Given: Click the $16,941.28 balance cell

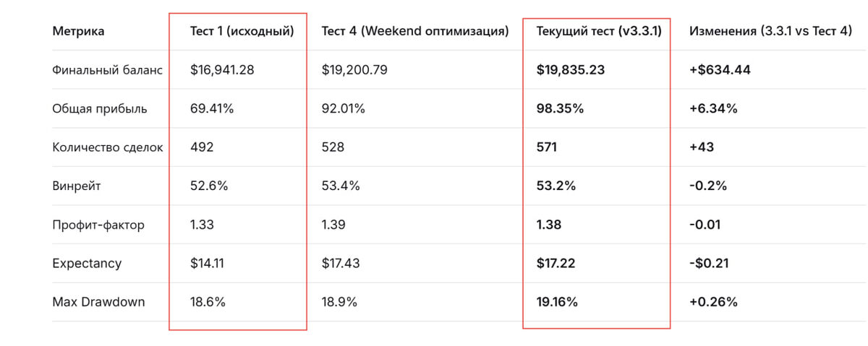Looking at the screenshot, I should click(x=222, y=70).
